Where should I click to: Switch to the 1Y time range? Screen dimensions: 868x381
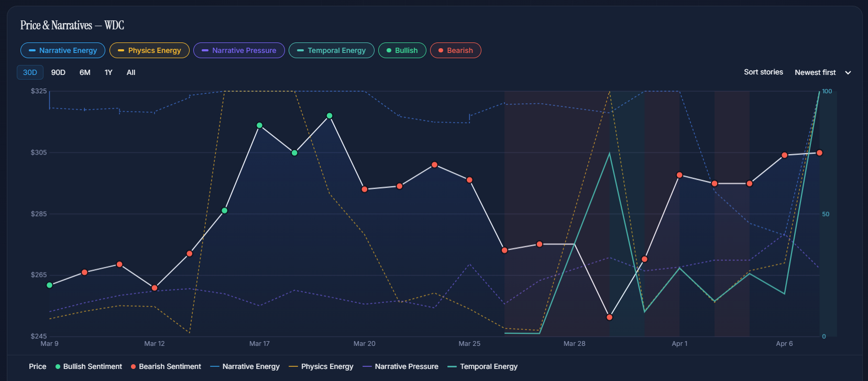[108, 72]
